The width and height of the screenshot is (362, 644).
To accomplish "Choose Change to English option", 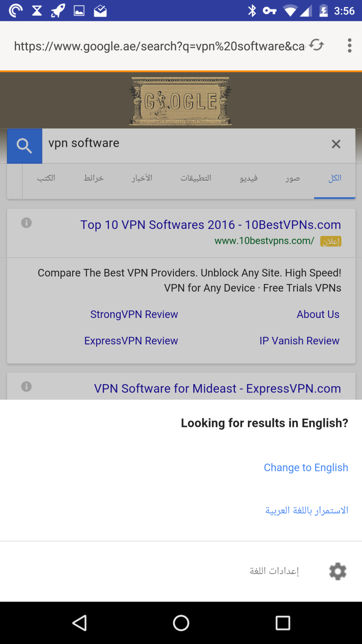I will point(306,468).
